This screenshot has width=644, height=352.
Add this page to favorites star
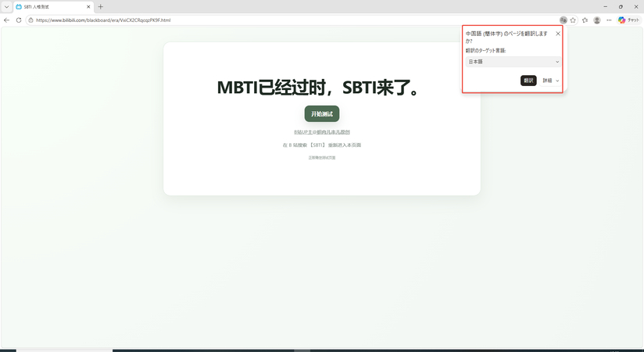tap(573, 20)
